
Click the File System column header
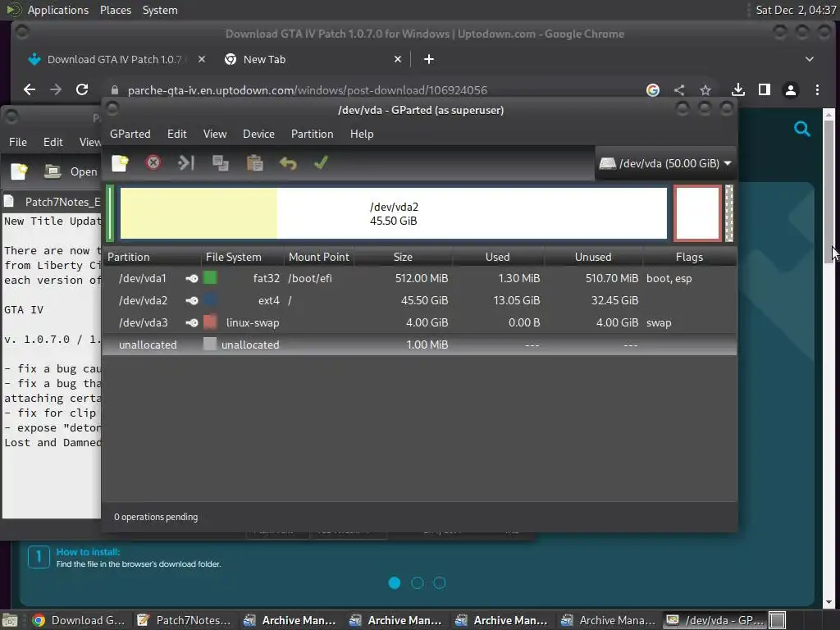click(x=244, y=257)
